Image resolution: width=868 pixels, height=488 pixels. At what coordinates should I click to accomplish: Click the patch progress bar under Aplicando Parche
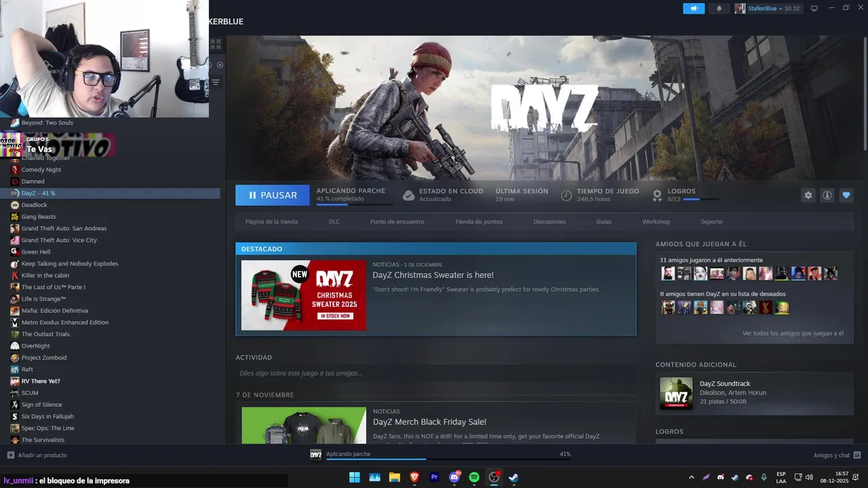355,204
